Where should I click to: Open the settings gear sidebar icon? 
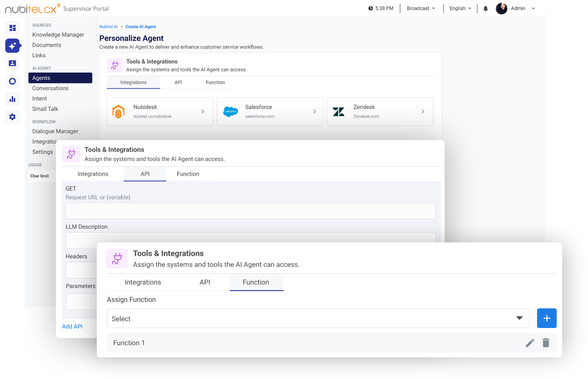pyautogui.click(x=12, y=117)
